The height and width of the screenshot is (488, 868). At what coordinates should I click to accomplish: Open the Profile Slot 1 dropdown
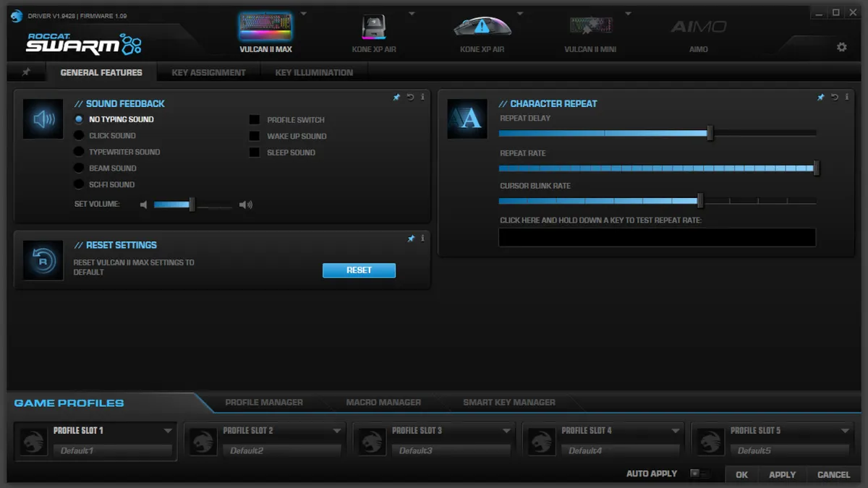click(x=169, y=429)
